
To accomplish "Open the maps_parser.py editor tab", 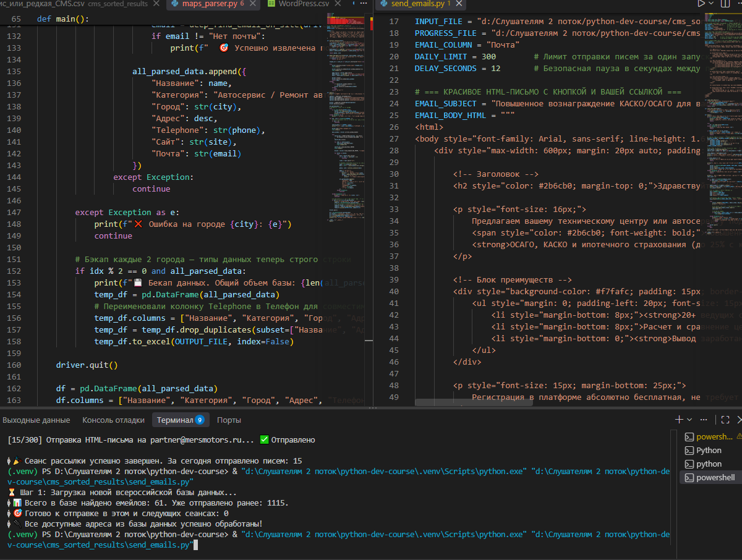I will 213,4.
